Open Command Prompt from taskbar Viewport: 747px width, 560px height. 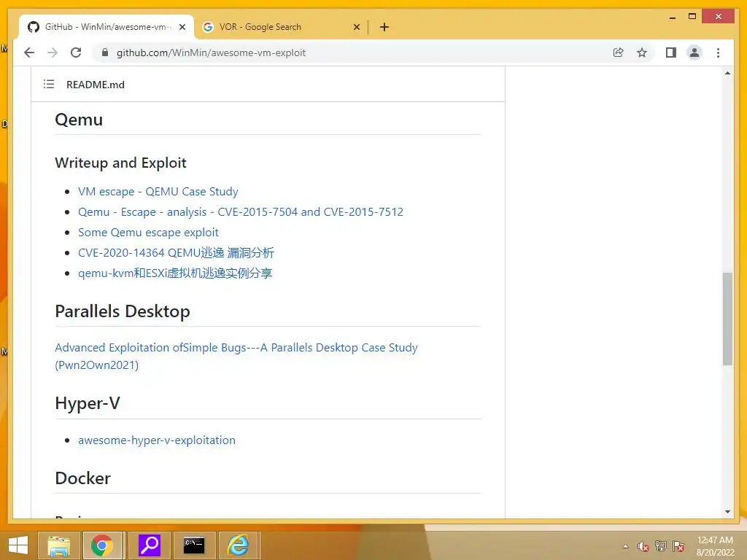click(194, 545)
